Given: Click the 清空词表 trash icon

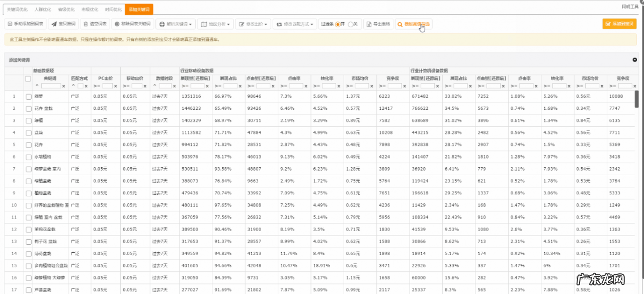Looking at the screenshot, I should click(85, 24).
